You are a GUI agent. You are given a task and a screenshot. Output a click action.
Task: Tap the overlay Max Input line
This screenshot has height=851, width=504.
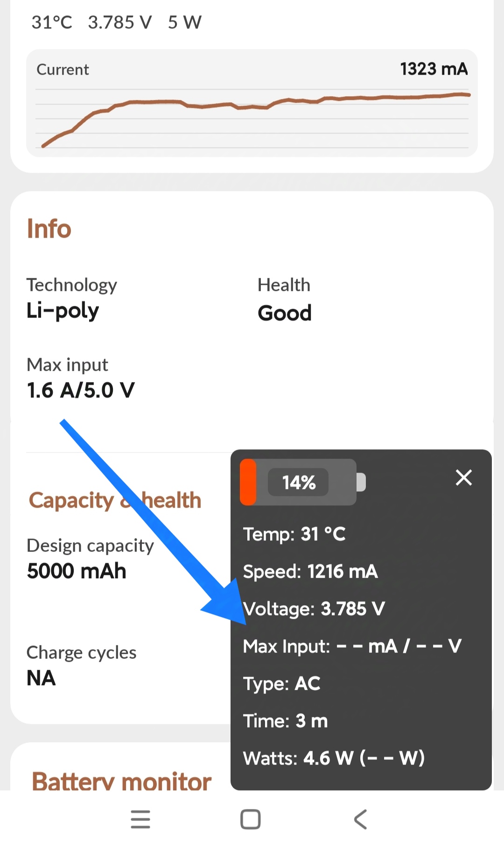pyautogui.click(x=352, y=646)
